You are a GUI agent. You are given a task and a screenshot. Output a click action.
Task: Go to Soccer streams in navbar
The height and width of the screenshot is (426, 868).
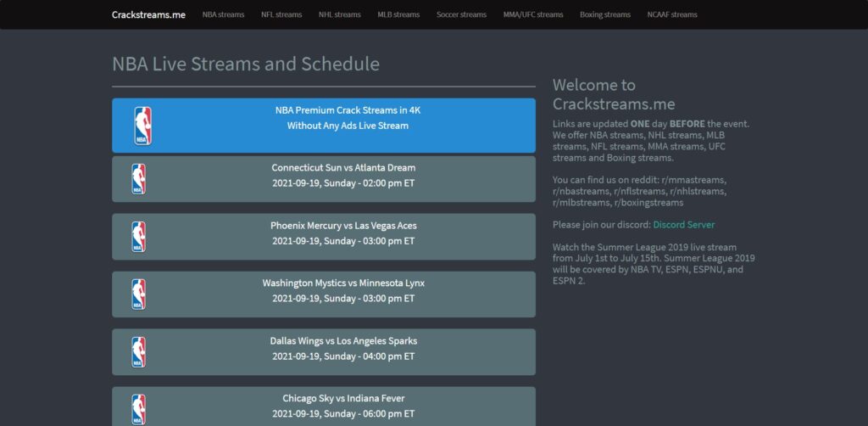(461, 15)
